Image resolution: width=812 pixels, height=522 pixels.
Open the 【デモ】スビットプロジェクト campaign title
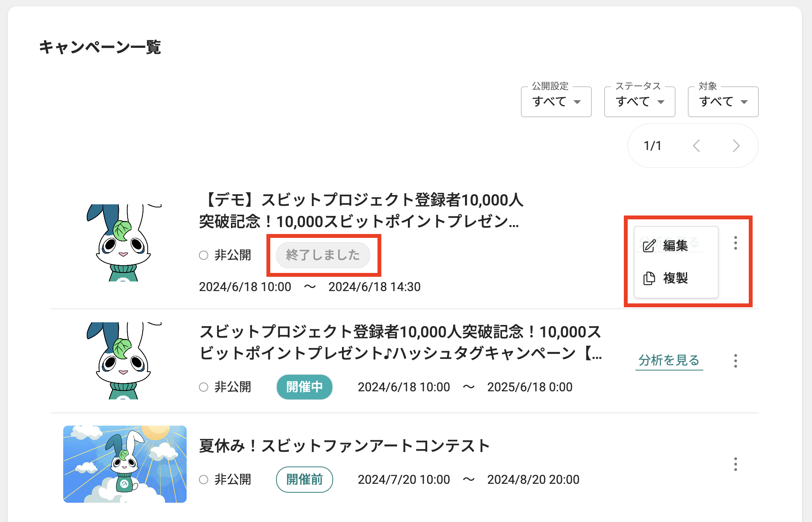(x=361, y=211)
